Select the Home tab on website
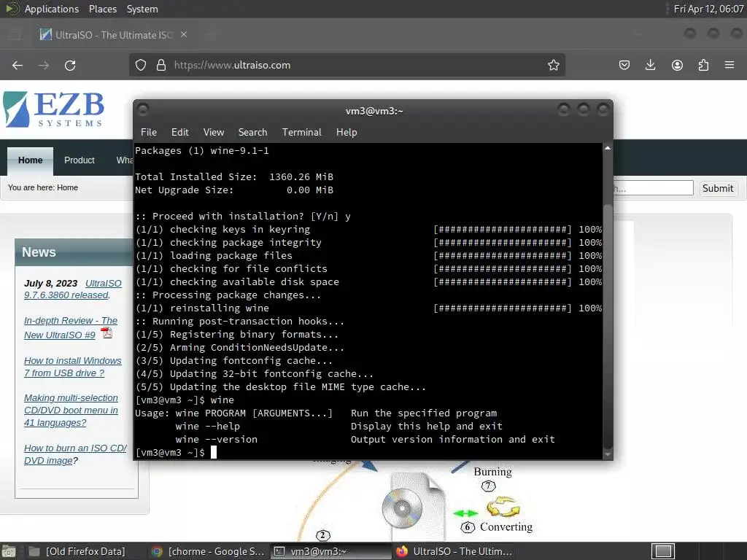 point(30,160)
